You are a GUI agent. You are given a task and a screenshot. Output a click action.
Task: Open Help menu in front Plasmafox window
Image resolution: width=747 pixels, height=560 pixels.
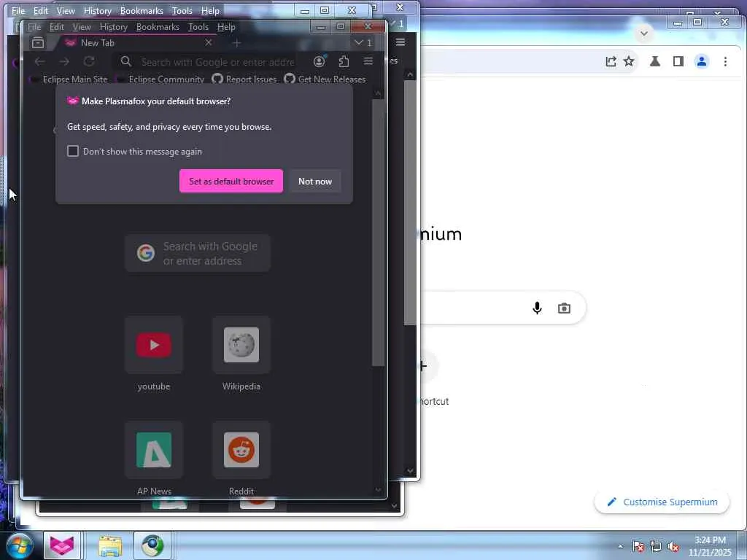226,27
